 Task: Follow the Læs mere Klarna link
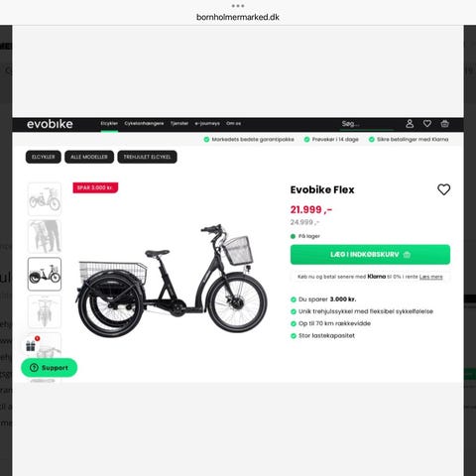[x=430, y=277]
